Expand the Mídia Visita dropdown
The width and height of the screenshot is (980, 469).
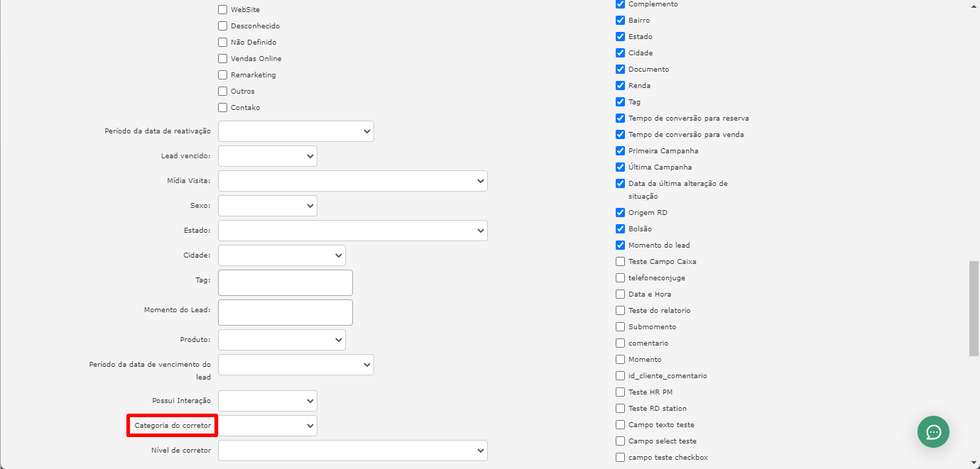click(353, 181)
